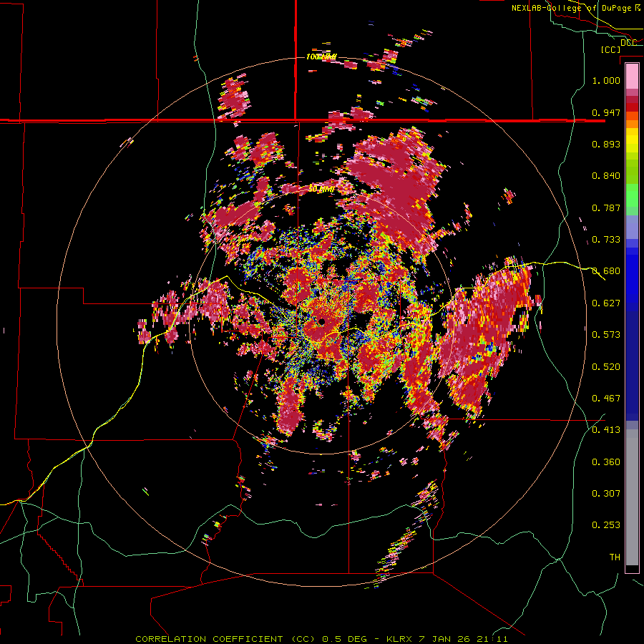Click the 50 NMI range ring label
This screenshot has width=644, height=644.
tap(321, 190)
